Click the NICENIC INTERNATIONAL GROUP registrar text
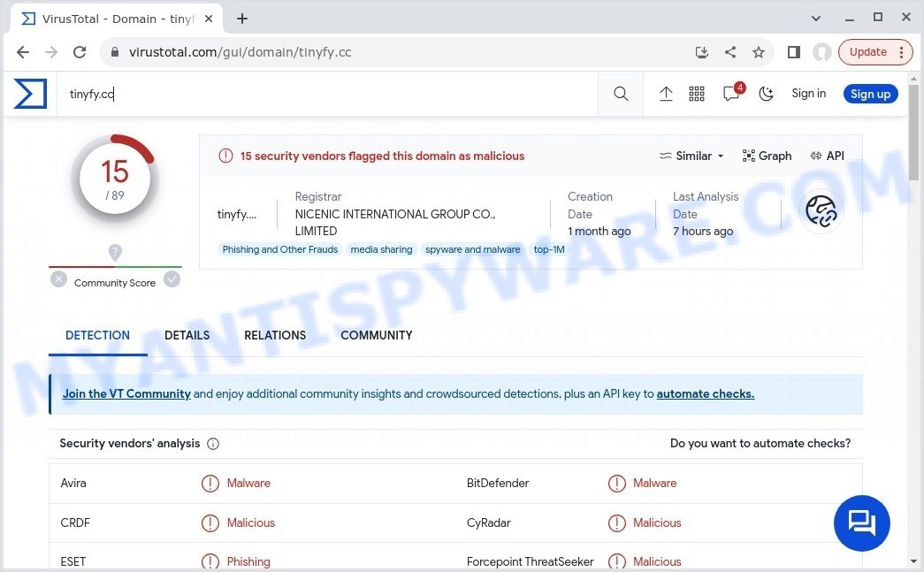The width and height of the screenshot is (924, 572). click(395, 222)
